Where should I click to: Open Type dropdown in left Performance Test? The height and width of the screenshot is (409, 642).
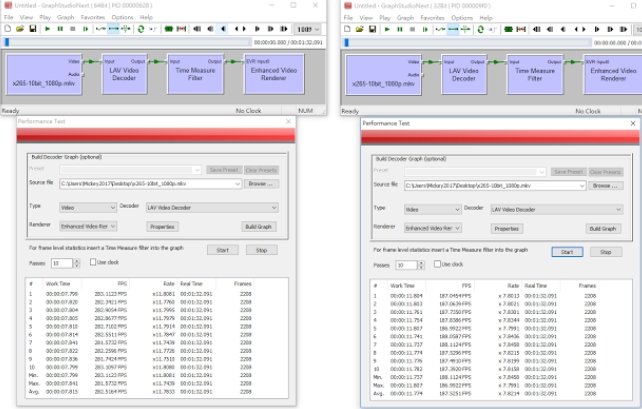(113, 208)
